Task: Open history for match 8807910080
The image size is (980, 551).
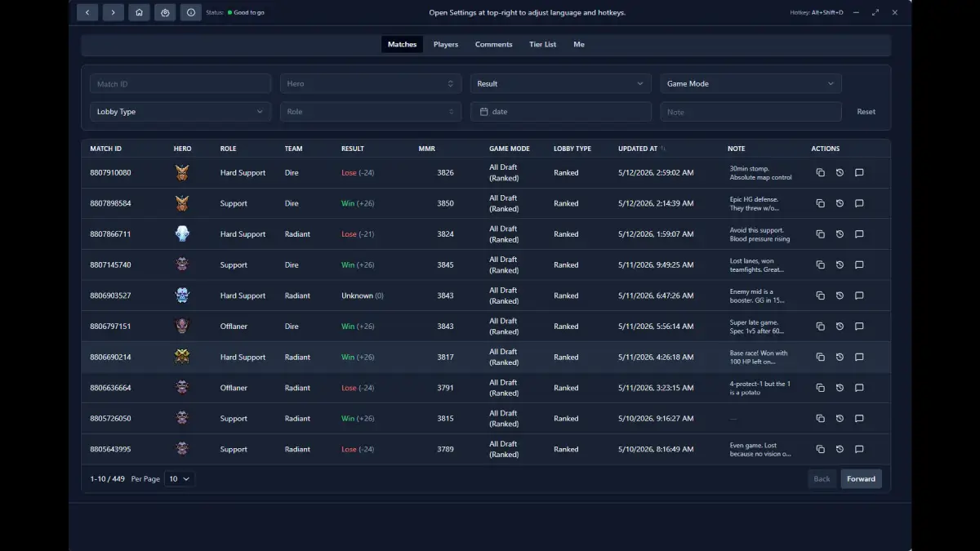Action: [x=840, y=172]
